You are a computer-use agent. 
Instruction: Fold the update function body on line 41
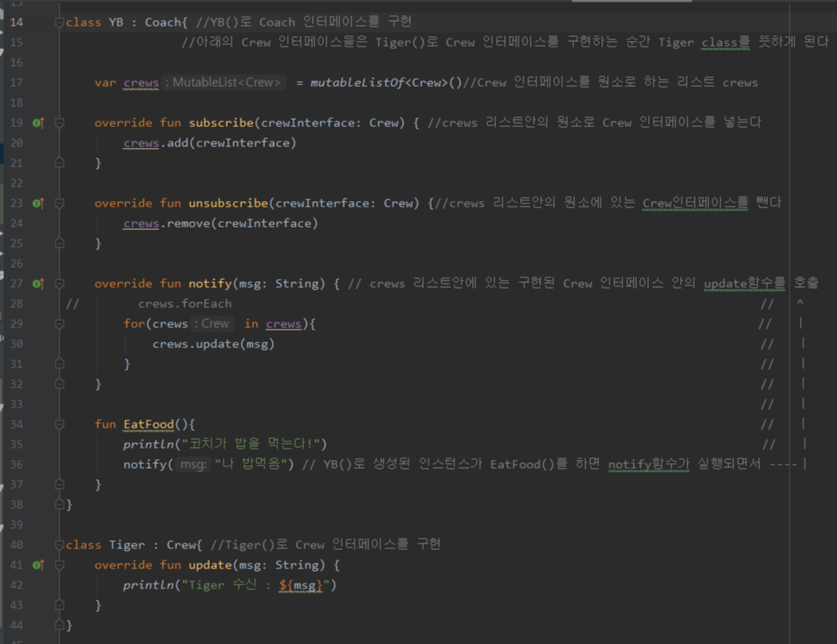(x=59, y=564)
